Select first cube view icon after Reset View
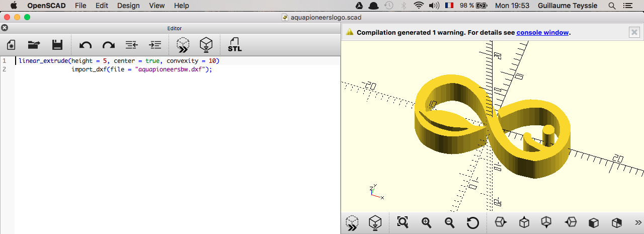 coord(501,222)
